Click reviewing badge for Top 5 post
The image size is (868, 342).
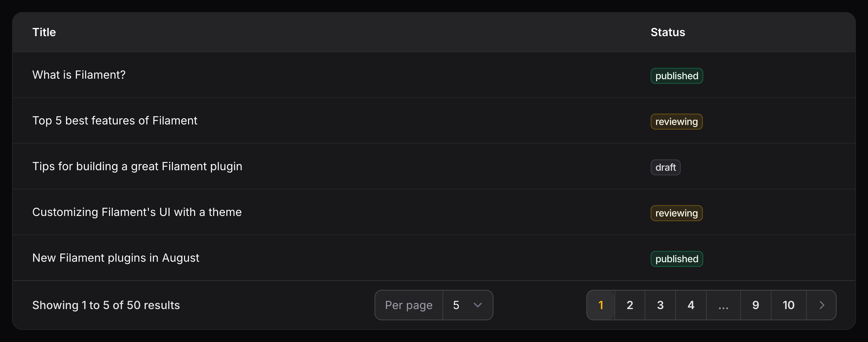tap(676, 121)
